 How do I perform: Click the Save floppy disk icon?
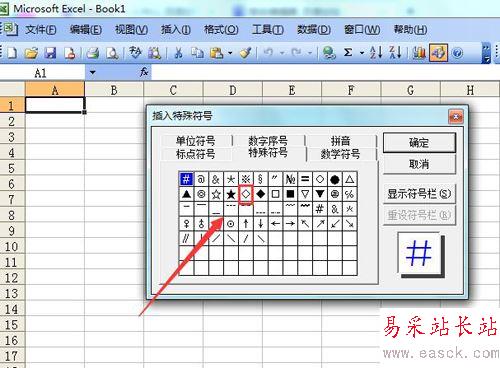[x=50, y=53]
